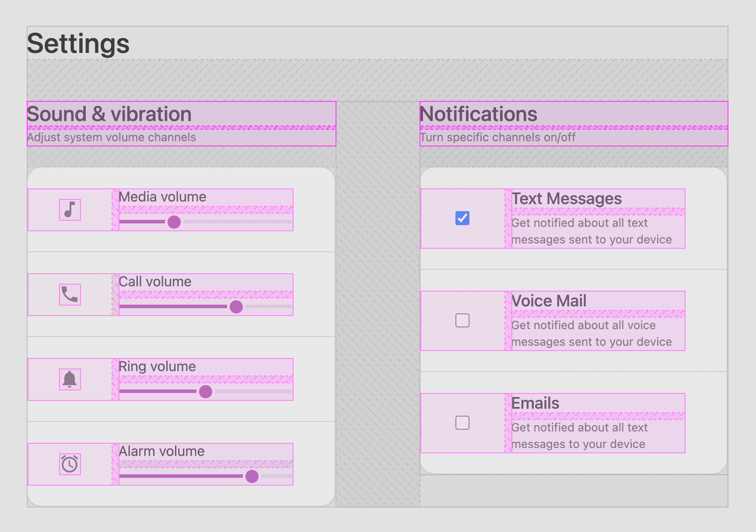Click the Call volume slider handle
Screen dimensions: 756x532
tap(236, 307)
